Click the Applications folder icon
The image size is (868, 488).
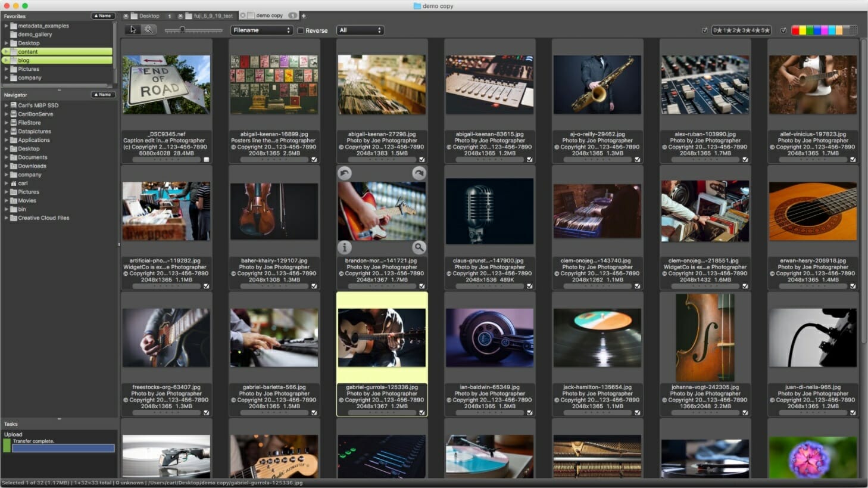point(14,140)
